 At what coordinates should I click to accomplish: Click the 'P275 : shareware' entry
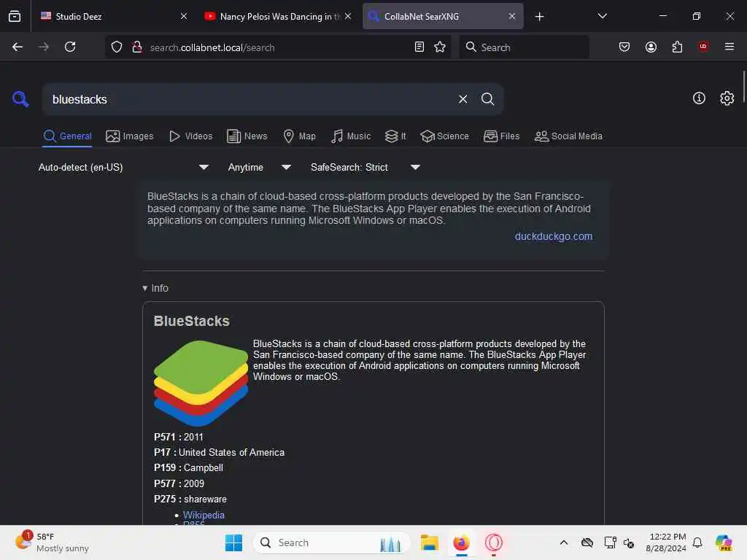(x=190, y=499)
